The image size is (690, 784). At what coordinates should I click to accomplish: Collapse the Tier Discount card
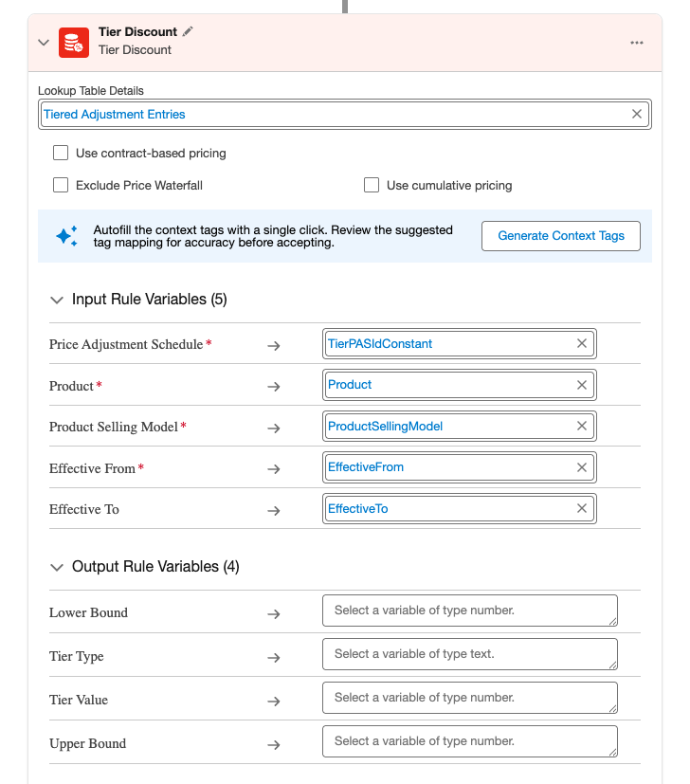click(44, 43)
